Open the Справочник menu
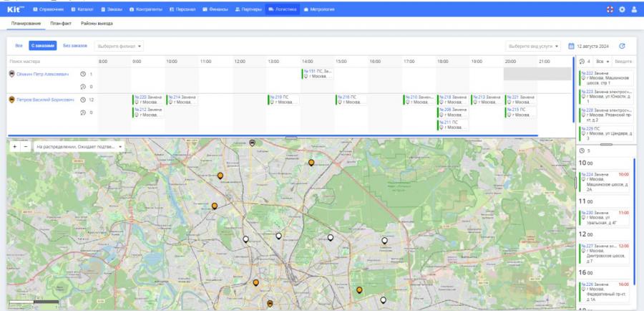Image resolution: width=644 pixels, height=311 pixels. [49, 9]
